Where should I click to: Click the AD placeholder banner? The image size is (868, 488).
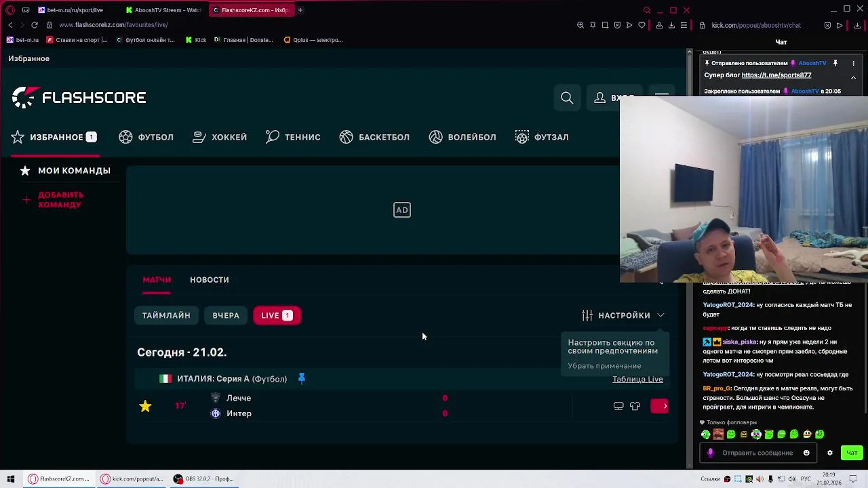(402, 210)
